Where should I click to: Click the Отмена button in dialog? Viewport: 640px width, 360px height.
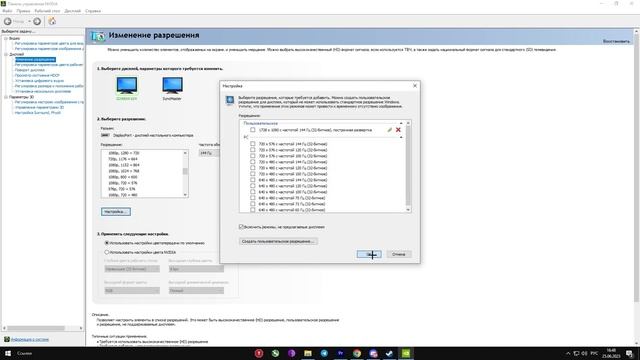[399, 254]
